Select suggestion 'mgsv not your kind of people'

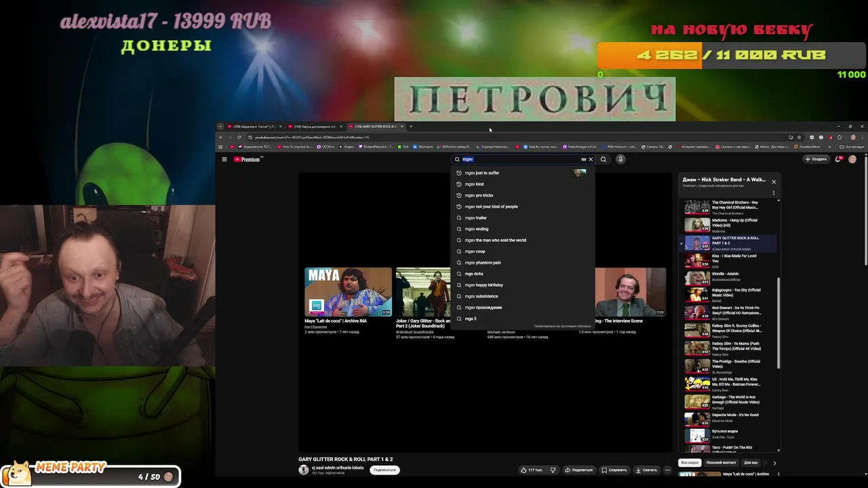coord(522,207)
